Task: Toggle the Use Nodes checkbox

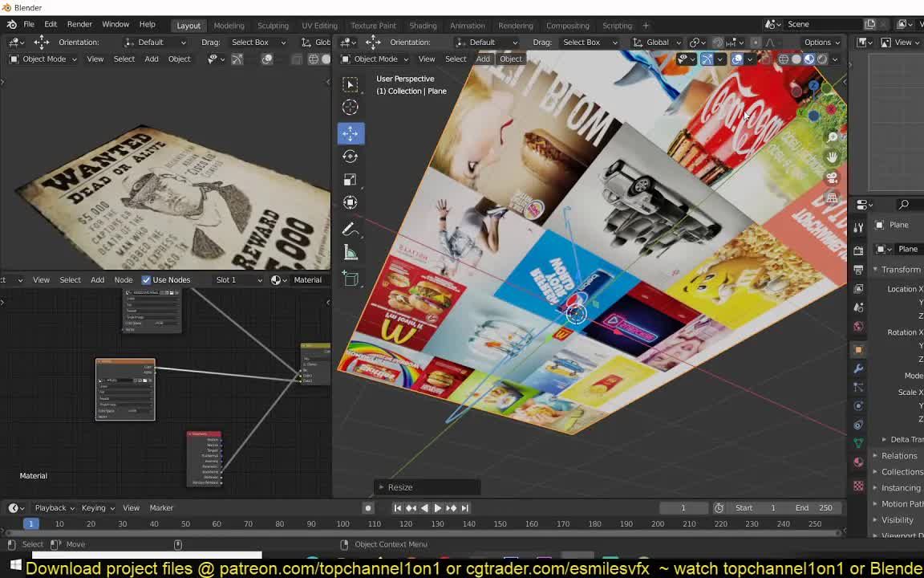Action: pyautogui.click(x=146, y=279)
